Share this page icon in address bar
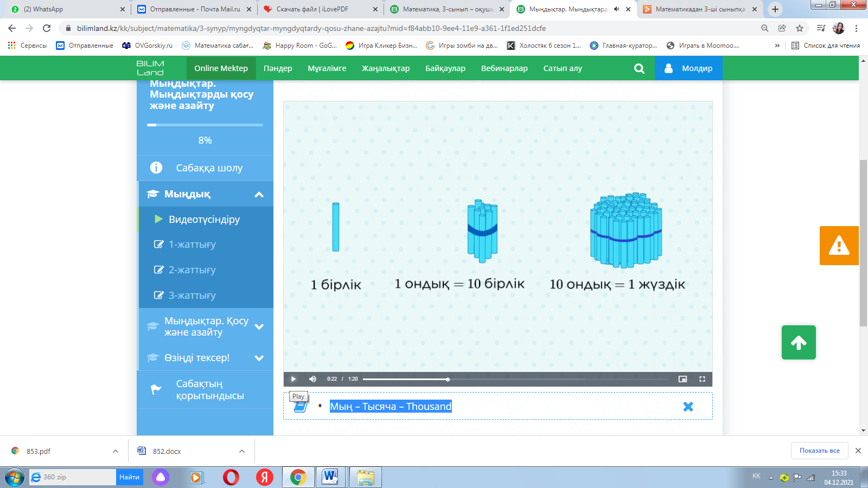 (782, 28)
